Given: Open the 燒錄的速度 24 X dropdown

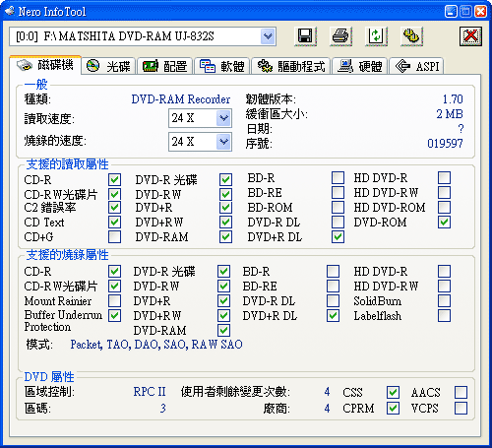Looking at the screenshot, I should coord(223,142).
